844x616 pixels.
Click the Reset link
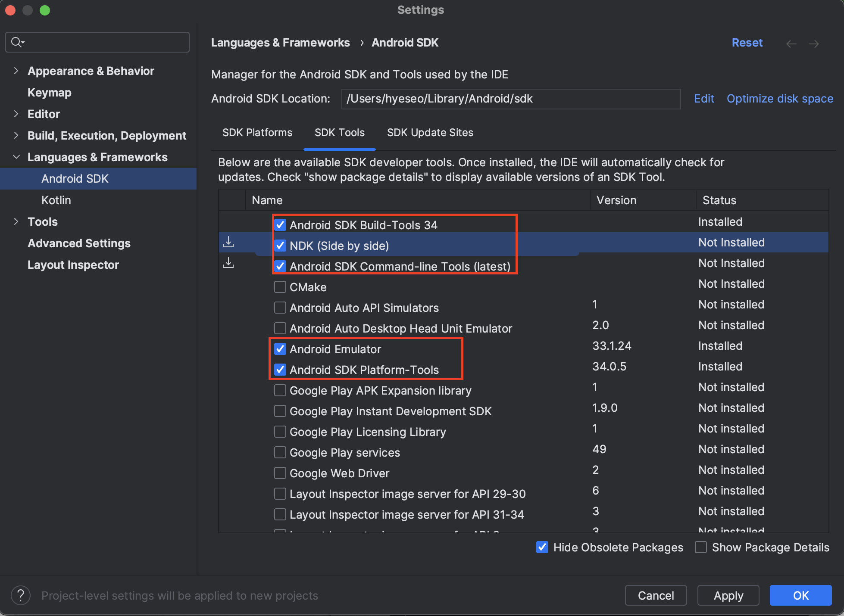coord(747,43)
